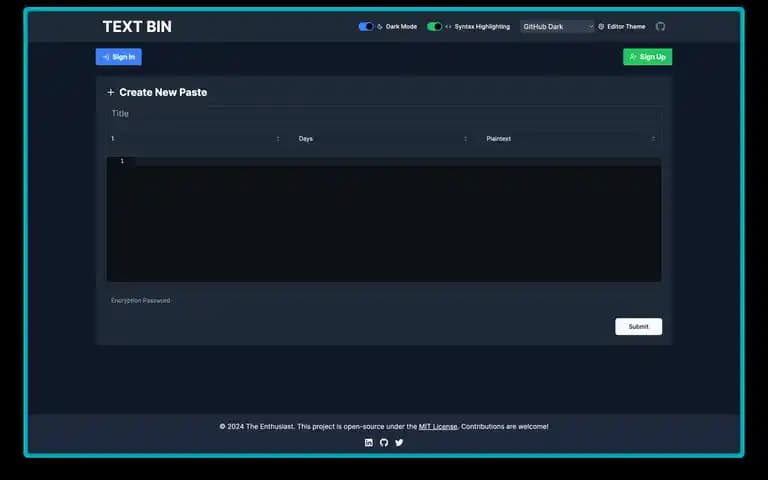Viewport: 768px width, 480px height.
Task: Open the Twitter icon in footer
Action: point(399,443)
